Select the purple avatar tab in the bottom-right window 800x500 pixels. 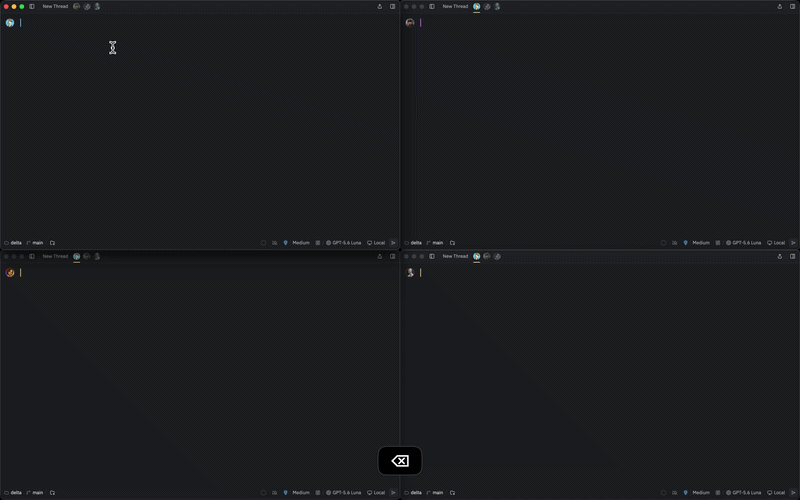pos(497,257)
